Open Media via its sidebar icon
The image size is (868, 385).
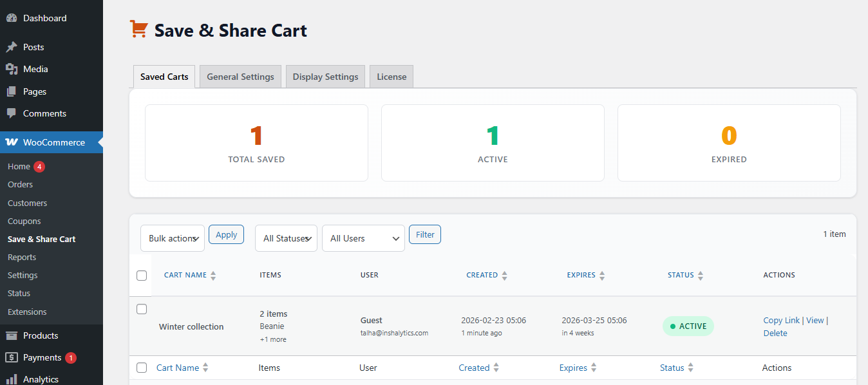pos(12,69)
